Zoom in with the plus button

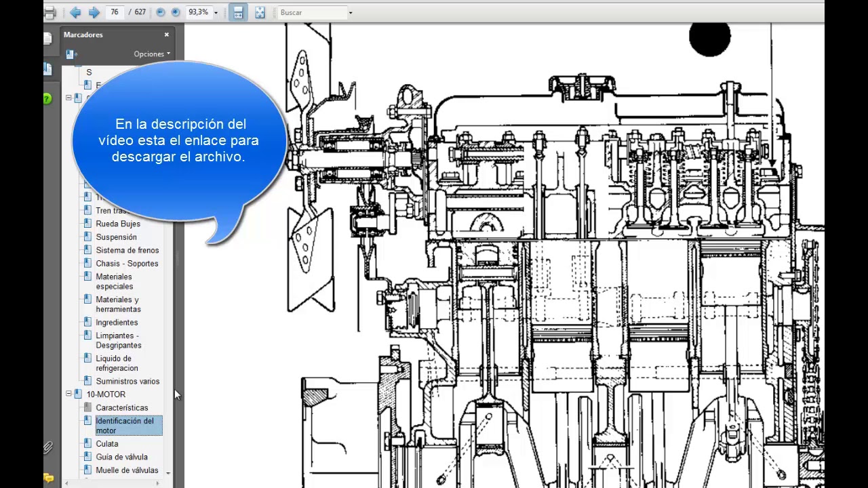176,12
